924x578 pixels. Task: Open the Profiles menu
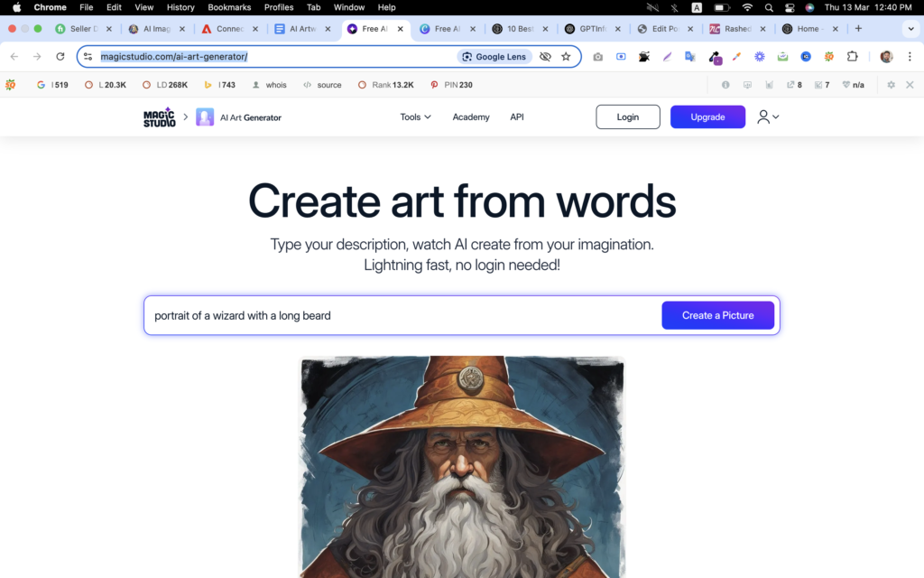(279, 7)
